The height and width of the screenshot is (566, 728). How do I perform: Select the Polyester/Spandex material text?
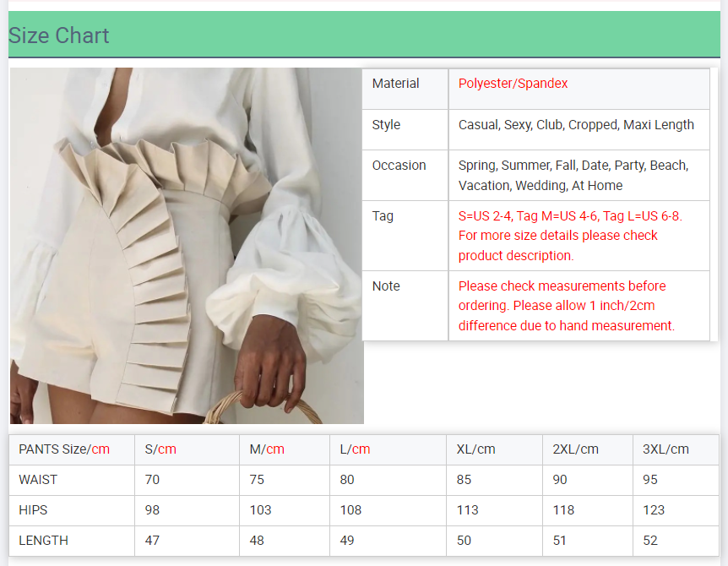513,84
